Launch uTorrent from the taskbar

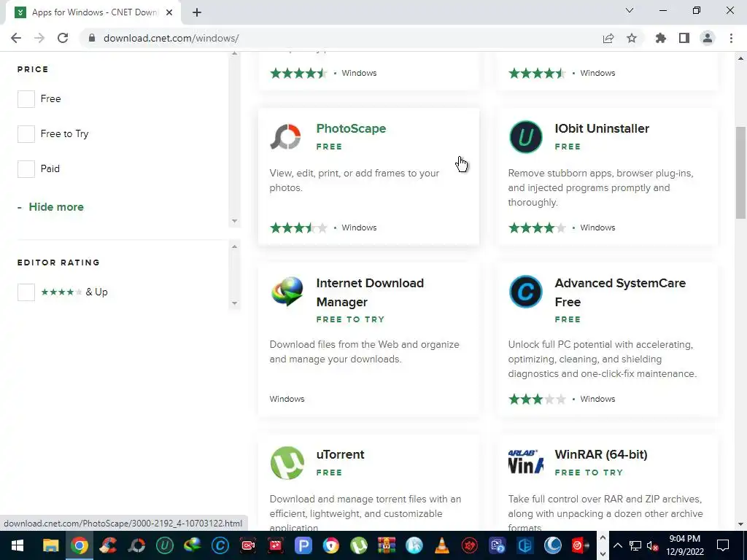359,545
